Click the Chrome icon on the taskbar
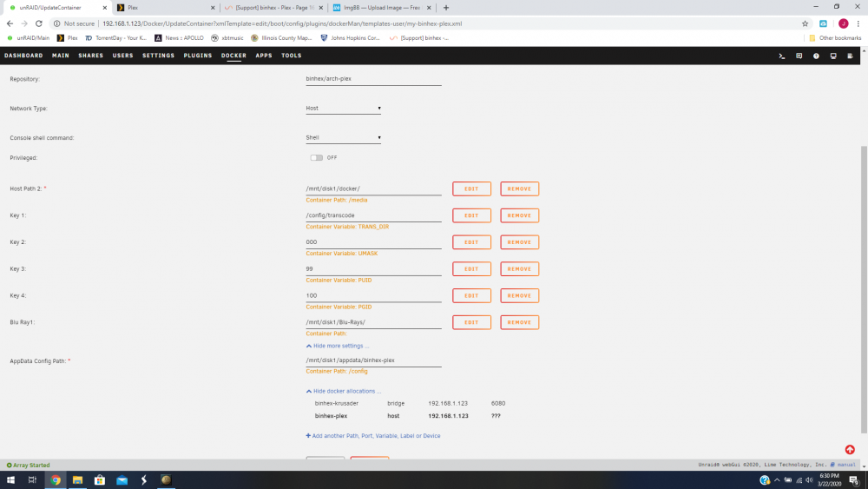868x489 pixels. (56, 480)
